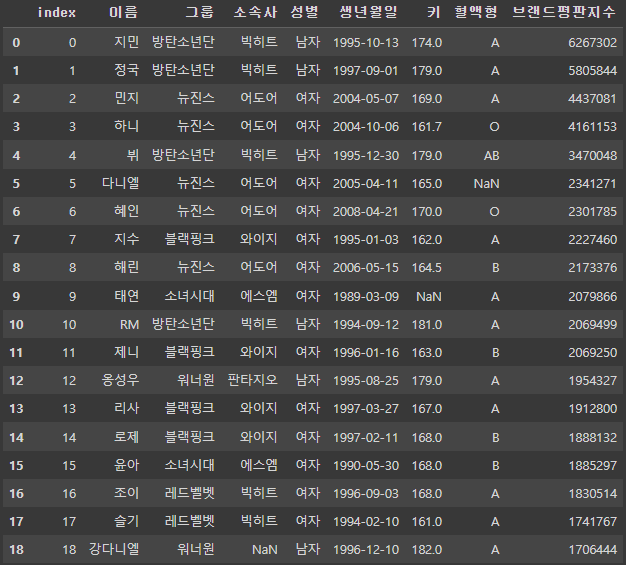Click the brand score value 3470048
This screenshot has width=626, height=565.
(x=592, y=155)
